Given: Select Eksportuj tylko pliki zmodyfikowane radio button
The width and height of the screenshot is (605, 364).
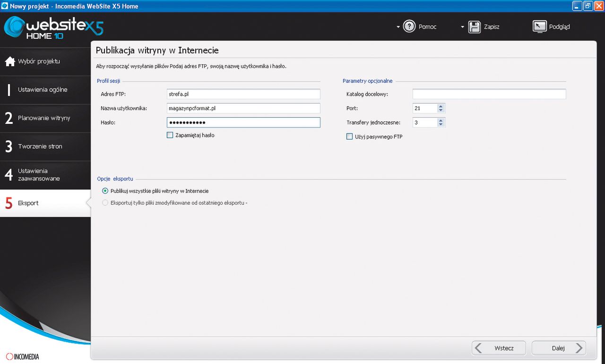Looking at the screenshot, I should 105,203.
